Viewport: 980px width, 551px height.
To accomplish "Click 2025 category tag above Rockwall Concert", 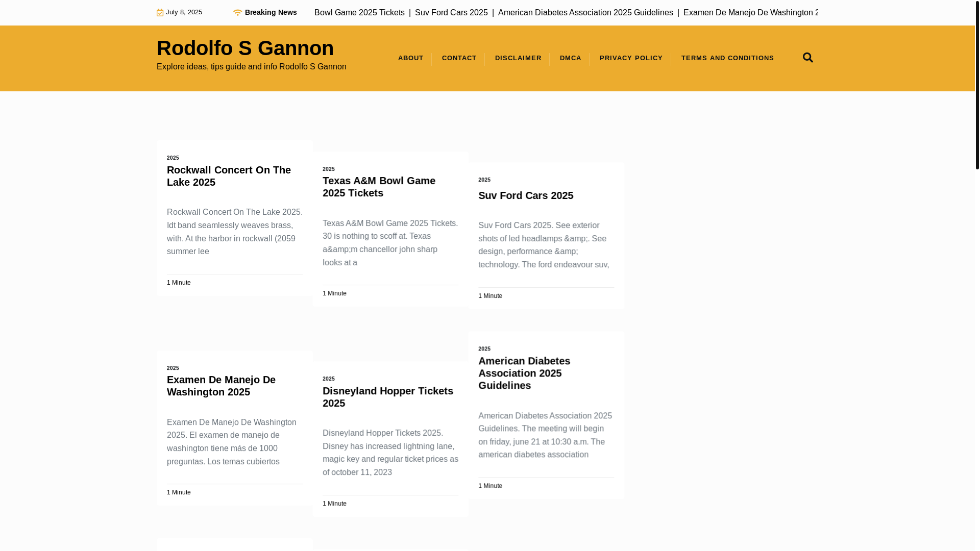I will (173, 158).
